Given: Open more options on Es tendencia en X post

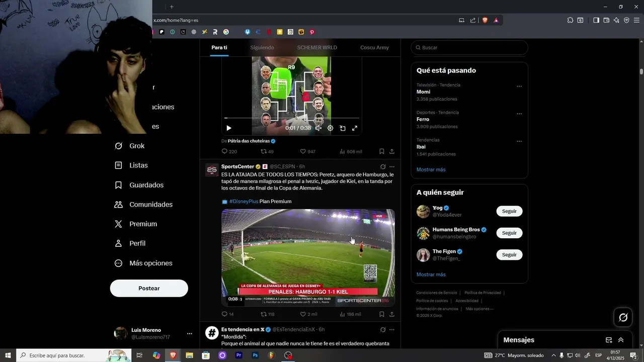Looking at the screenshot, I should point(392,330).
